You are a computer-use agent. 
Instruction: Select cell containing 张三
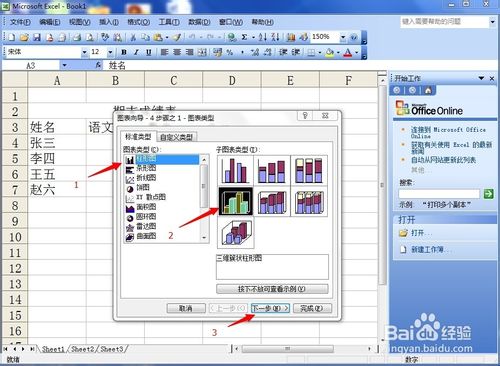click(57, 143)
